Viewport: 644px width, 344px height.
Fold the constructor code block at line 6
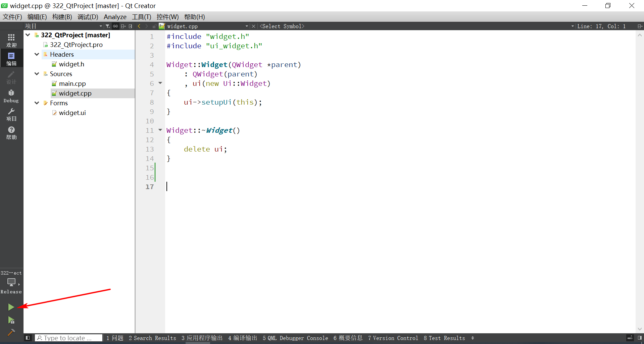click(160, 83)
